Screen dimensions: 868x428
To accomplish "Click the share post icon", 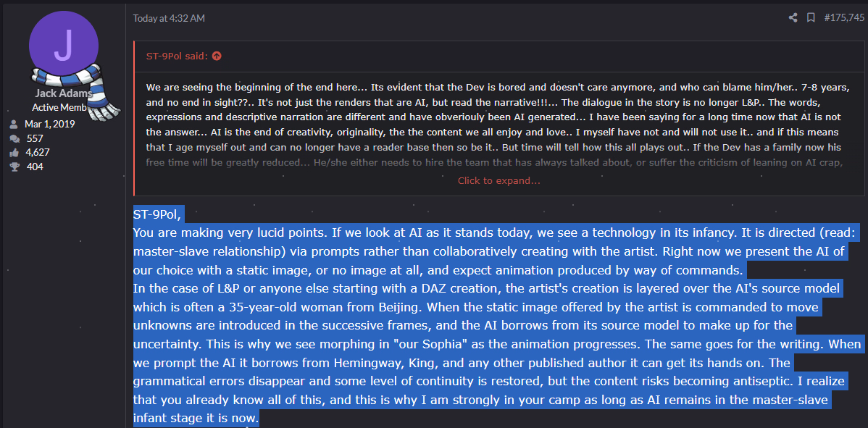I will (793, 17).
